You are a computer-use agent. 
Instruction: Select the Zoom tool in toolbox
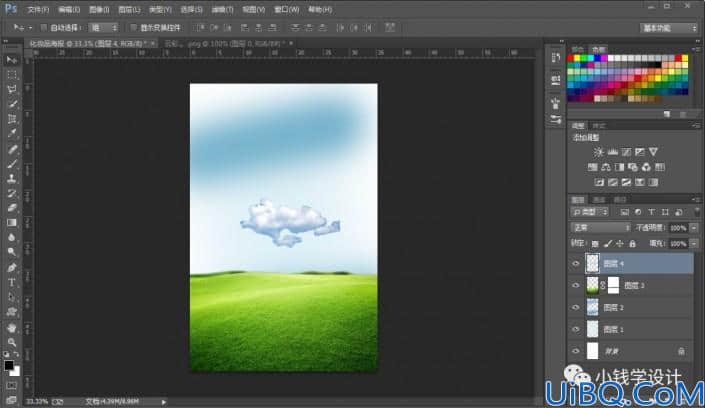coord(12,343)
